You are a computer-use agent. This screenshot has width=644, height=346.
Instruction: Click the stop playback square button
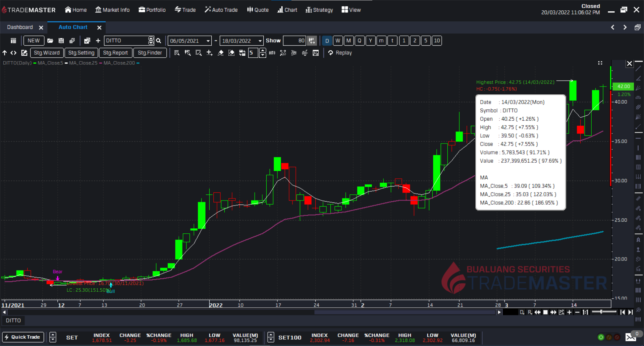545,312
